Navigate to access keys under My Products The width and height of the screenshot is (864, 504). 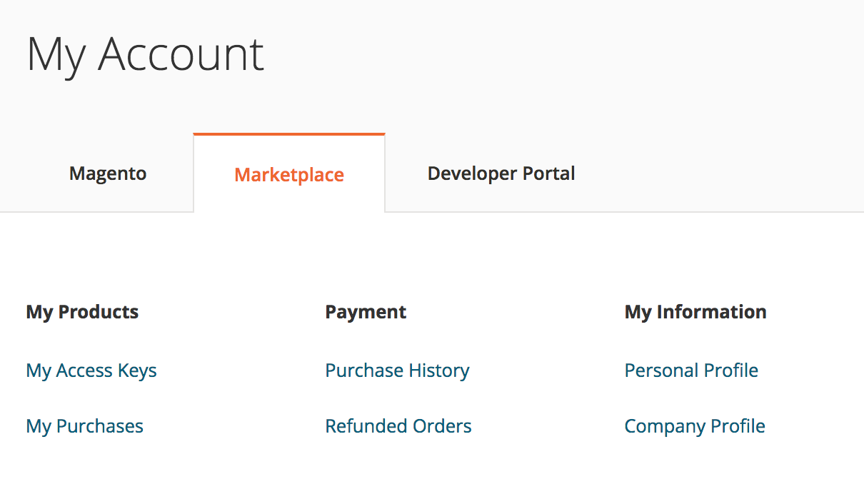click(x=91, y=370)
